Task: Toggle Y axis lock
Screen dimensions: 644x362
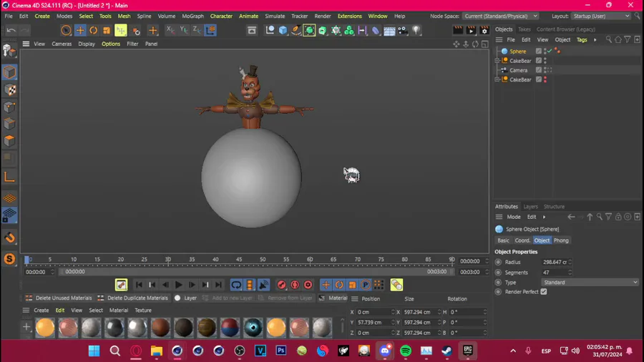Action: coord(184,30)
